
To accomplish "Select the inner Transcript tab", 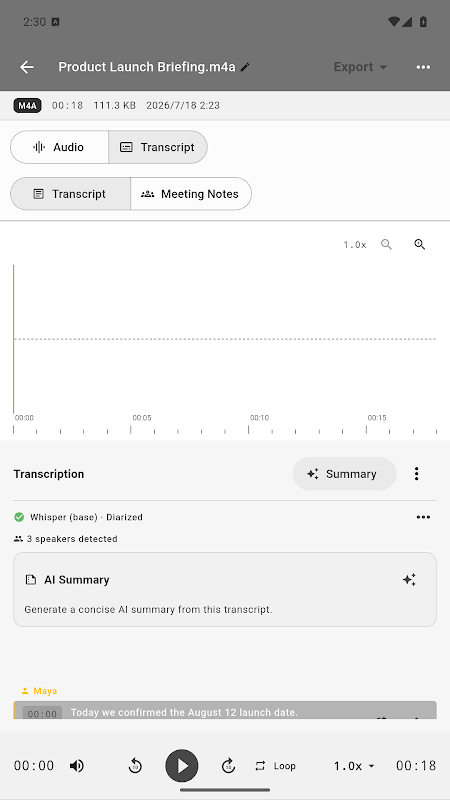I will [x=70, y=194].
